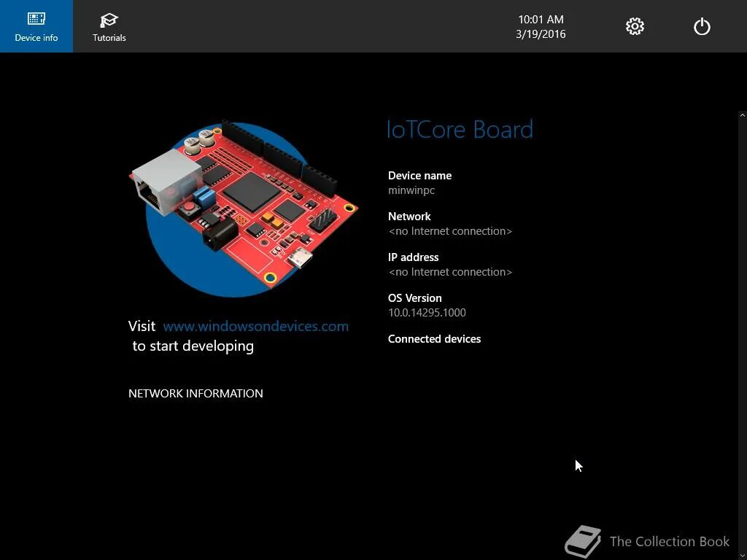Click the NETWORK INFORMATION heading
Screen dimensions: 747x560
point(196,393)
